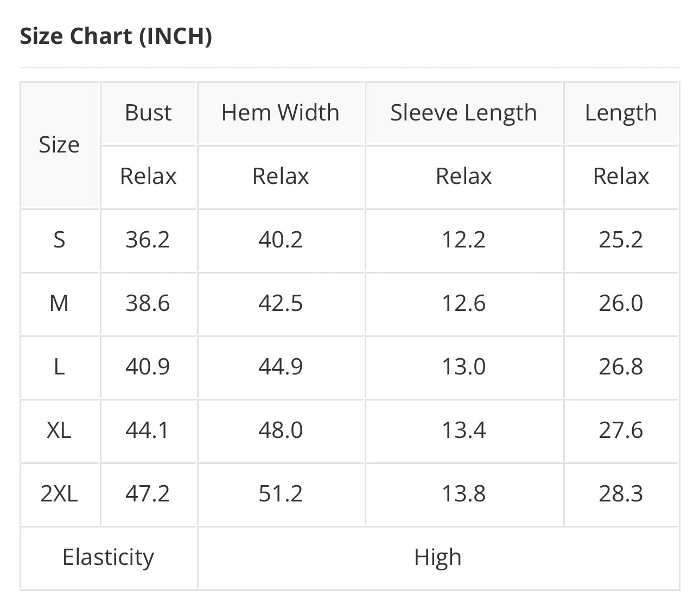
Task: Click the Sleeve Length column header
Action: coord(463,113)
